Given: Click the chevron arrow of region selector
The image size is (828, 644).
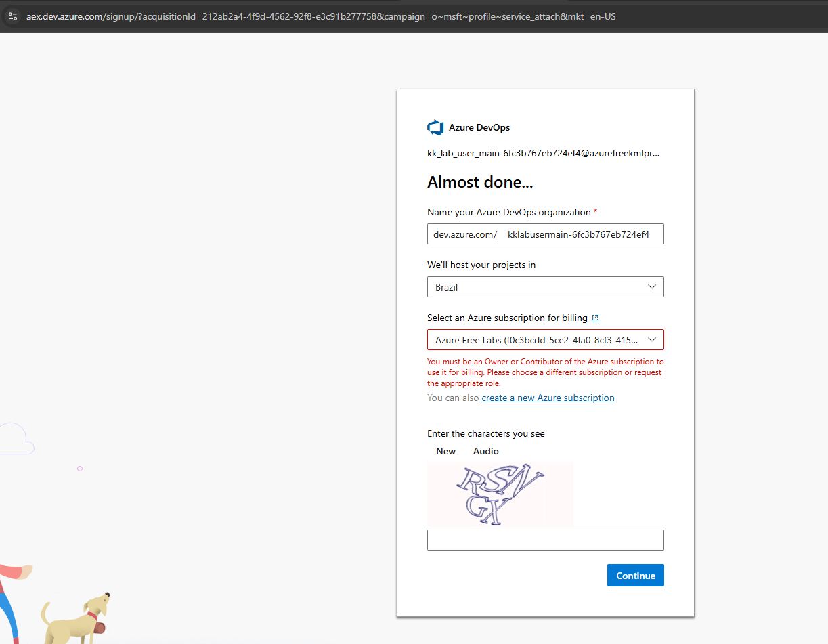Looking at the screenshot, I should pyautogui.click(x=652, y=287).
